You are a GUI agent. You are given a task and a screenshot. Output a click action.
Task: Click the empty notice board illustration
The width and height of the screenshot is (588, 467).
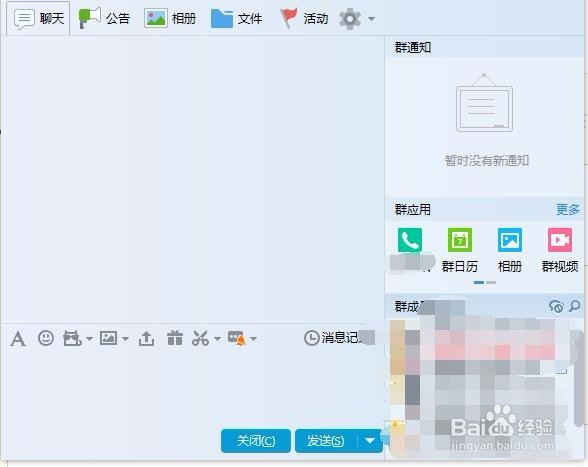click(x=484, y=103)
